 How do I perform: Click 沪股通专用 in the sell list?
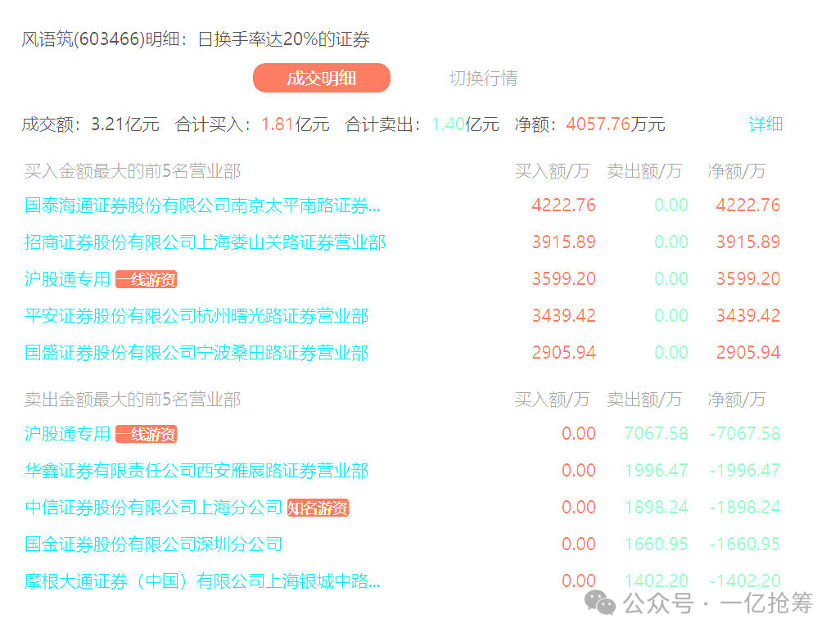[67, 434]
